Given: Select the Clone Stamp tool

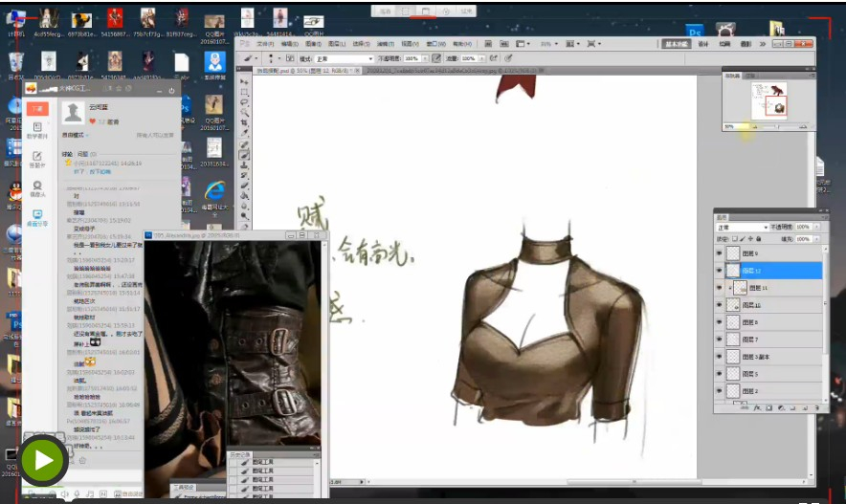Looking at the screenshot, I should (x=244, y=164).
